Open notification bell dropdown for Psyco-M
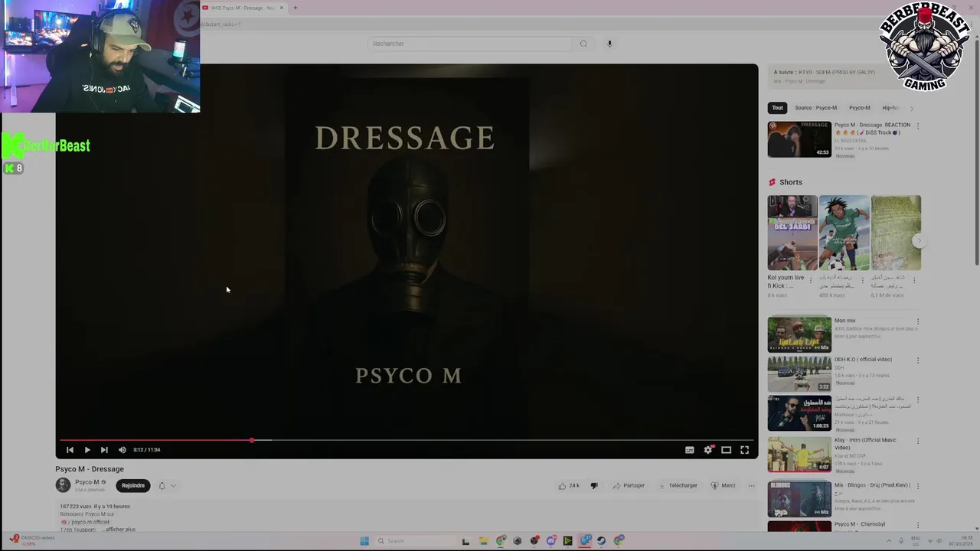The height and width of the screenshot is (551, 980). tap(167, 485)
